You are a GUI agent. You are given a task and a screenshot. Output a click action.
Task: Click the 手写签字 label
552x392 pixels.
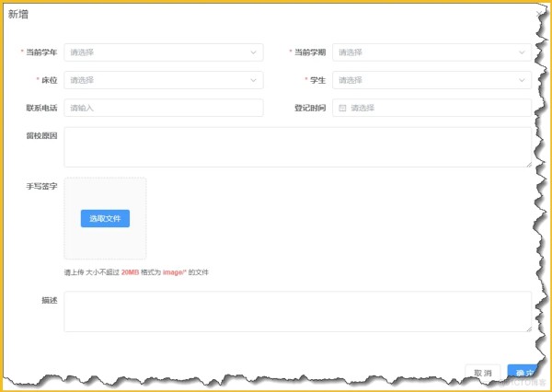pos(41,186)
